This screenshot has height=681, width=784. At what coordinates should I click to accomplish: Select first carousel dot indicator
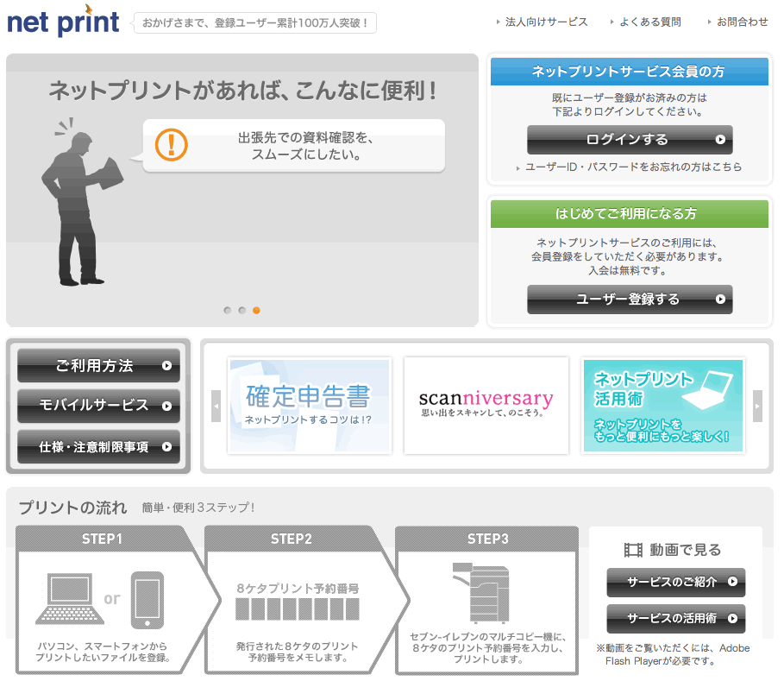[228, 310]
